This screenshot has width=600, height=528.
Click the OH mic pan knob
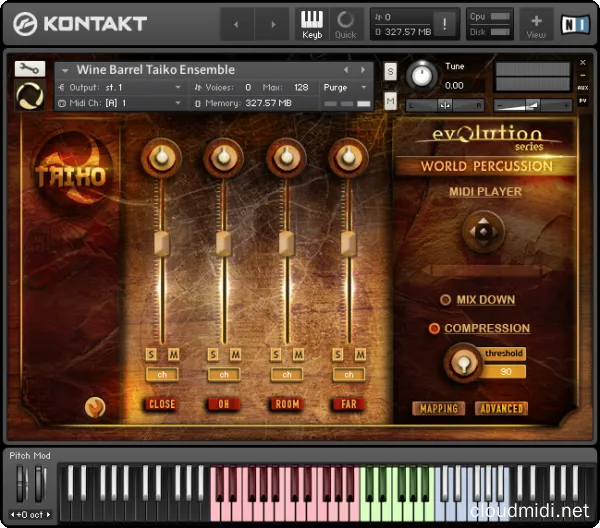(x=223, y=157)
